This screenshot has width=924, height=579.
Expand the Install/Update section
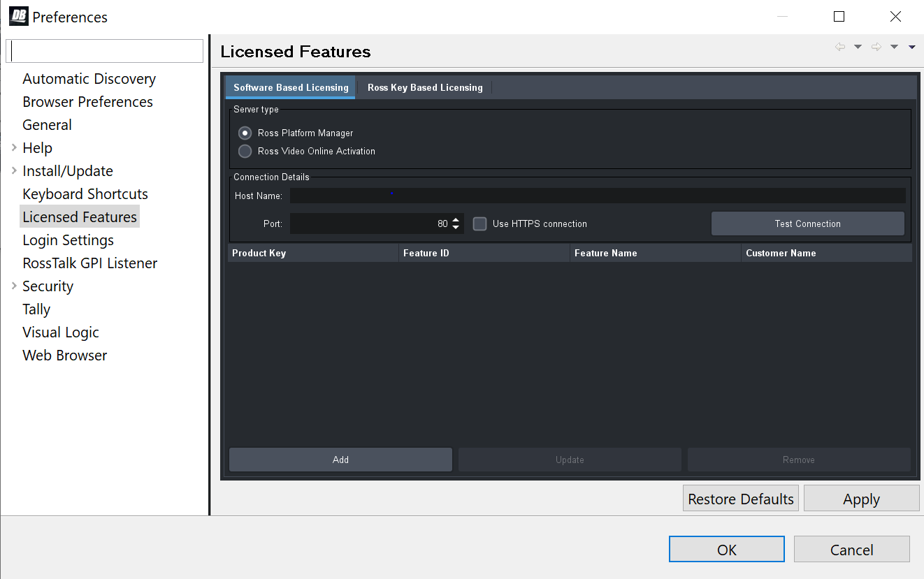(13, 170)
